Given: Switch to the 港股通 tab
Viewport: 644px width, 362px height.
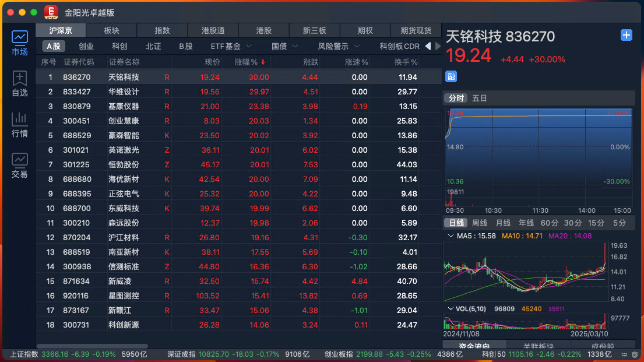Looking at the screenshot, I should (x=213, y=30).
